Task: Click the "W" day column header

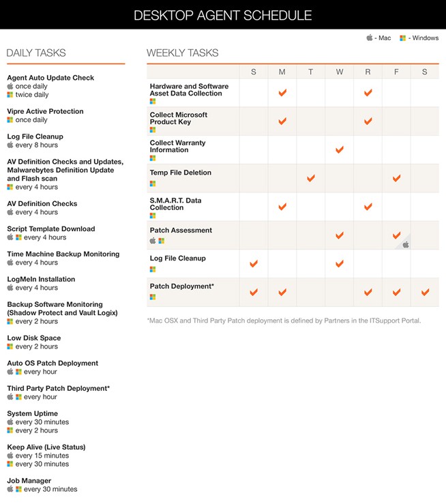Action: tap(340, 72)
